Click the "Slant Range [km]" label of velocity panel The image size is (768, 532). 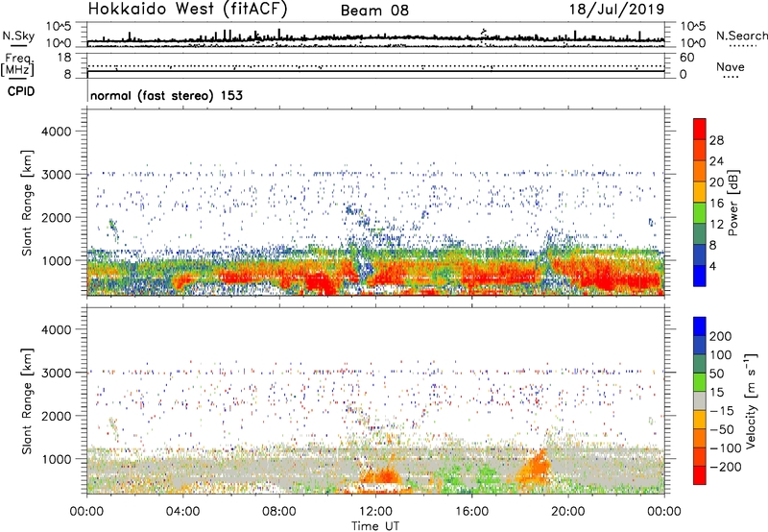coord(26,400)
